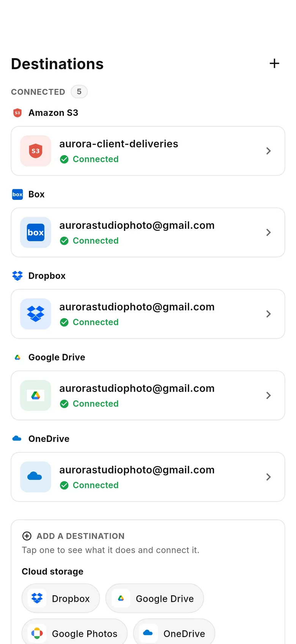Screen dimensions: 296x644
Task: Click the large Box logo in its card
Action: click(36, 233)
